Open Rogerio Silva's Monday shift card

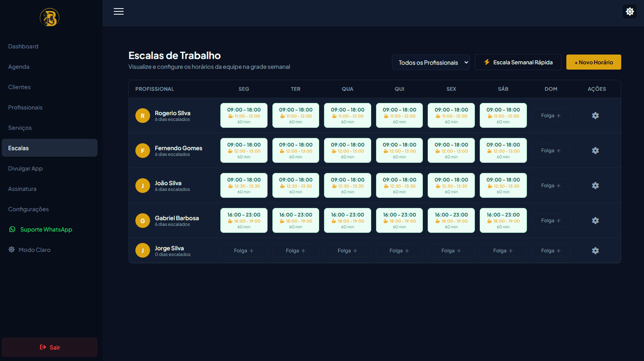tap(244, 116)
